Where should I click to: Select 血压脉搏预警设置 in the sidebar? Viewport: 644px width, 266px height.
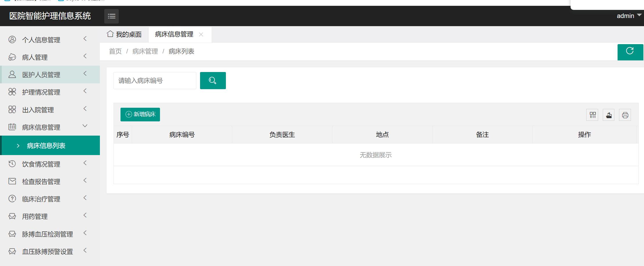tap(47, 251)
